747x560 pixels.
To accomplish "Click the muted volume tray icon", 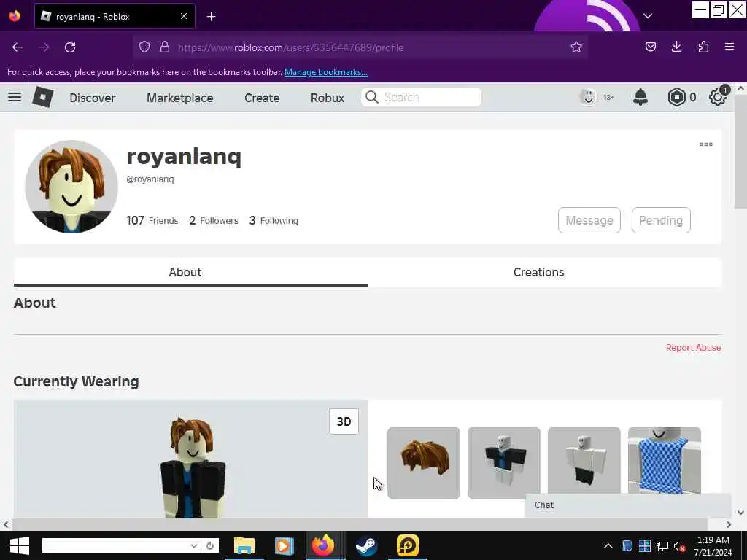I will [680, 546].
